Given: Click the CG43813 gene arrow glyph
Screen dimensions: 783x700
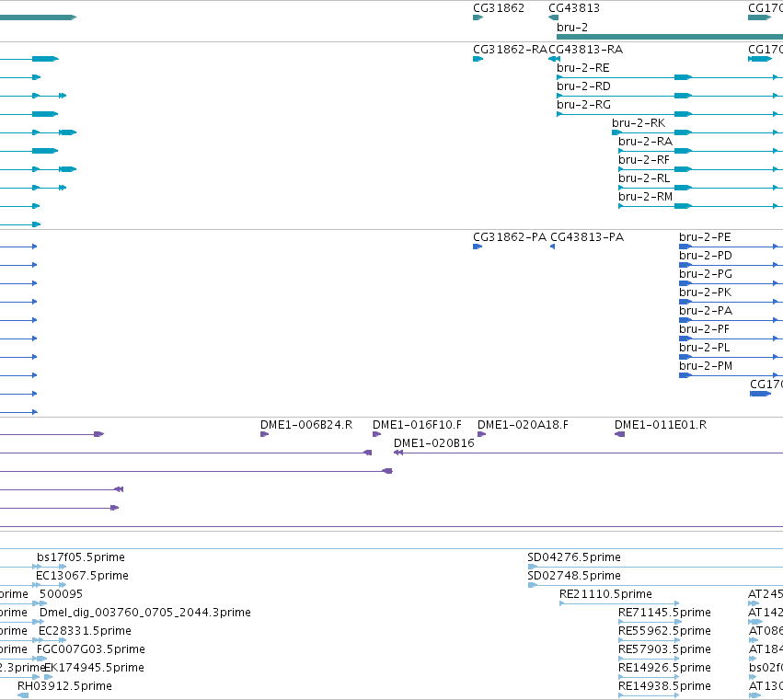Looking at the screenshot, I should (553, 18).
